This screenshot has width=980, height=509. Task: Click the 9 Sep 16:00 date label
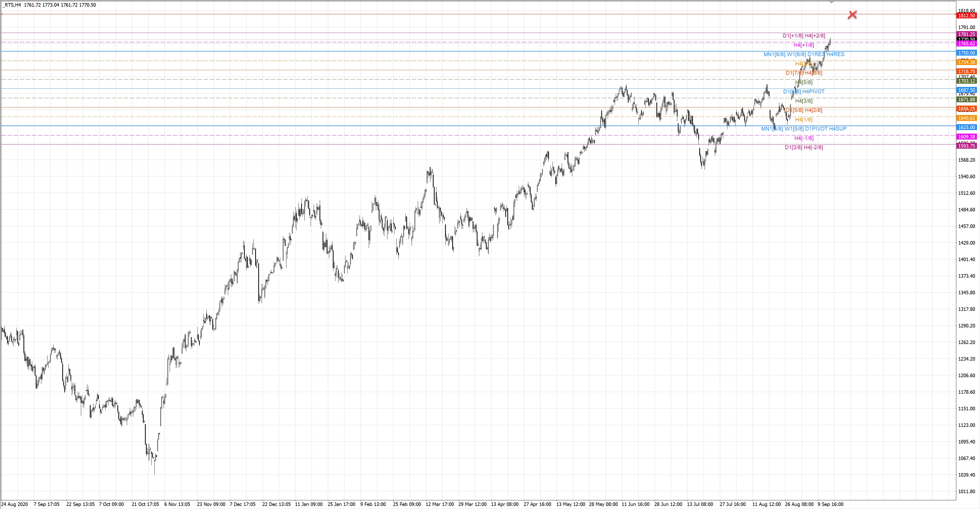coord(830,504)
